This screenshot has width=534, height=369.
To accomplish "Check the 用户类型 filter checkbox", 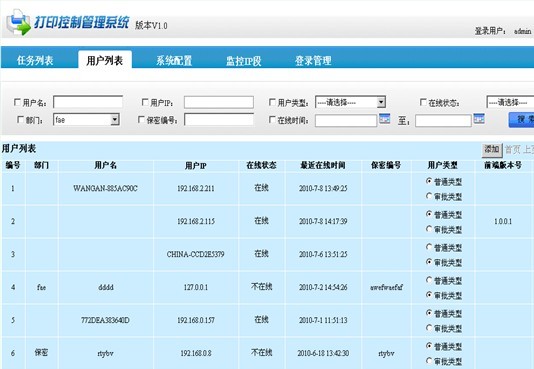I will [x=272, y=102].
